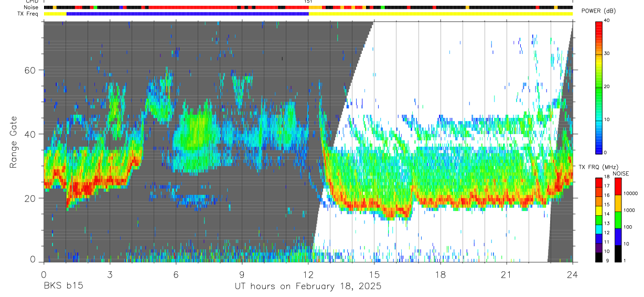Click the TX FRQ (MHz) color scale
This screenshot has height=297, width=644.
pyautogui.click(x=598, y=219)
